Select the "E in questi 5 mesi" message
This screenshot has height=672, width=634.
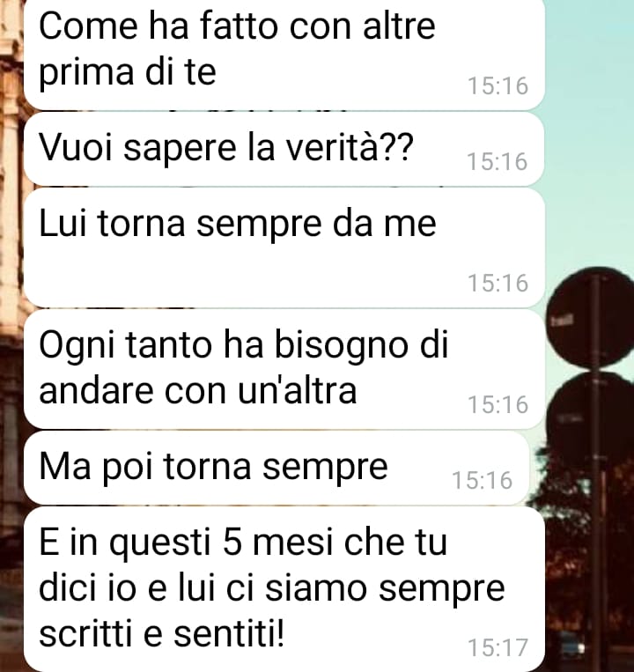tap(284, 589)
